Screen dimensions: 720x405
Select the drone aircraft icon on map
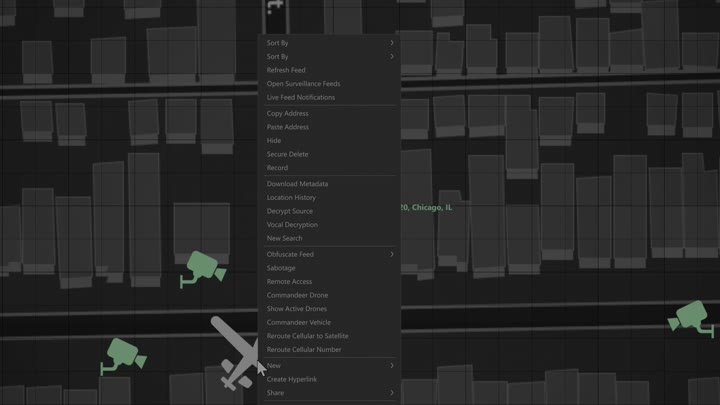point(236,352)
